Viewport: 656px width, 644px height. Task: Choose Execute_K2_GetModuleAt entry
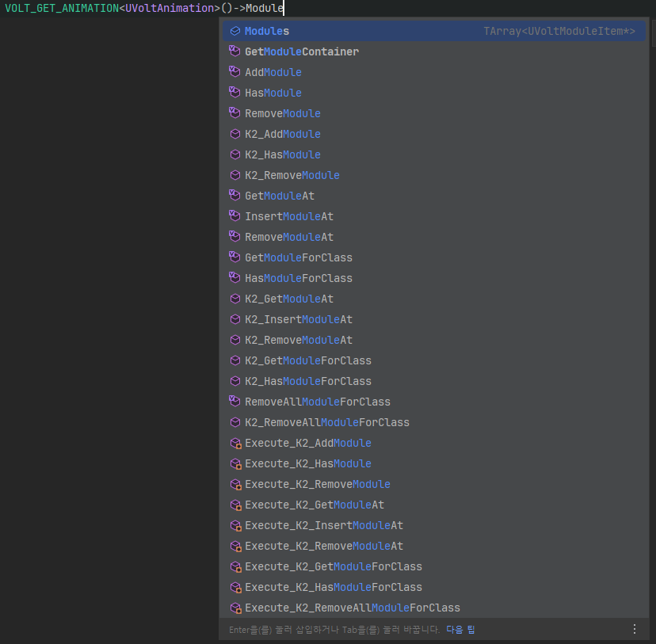click(314, 505)
